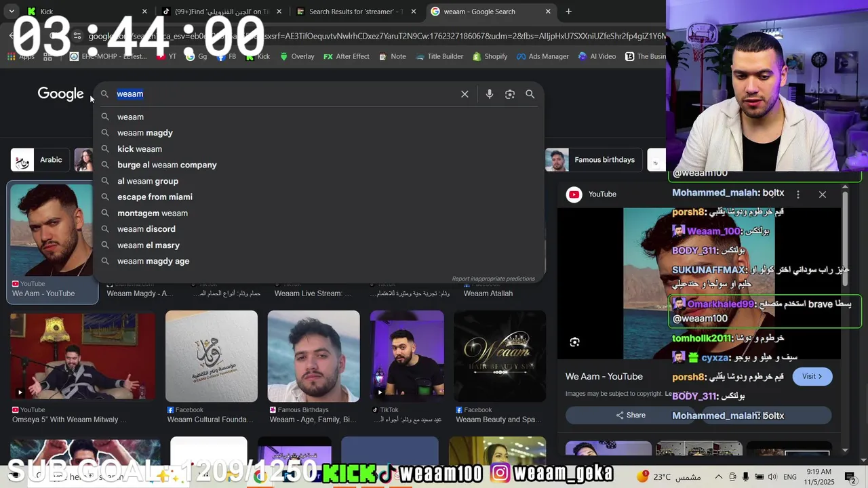Image resolution: width=868 pixels, height=488 pixels.
Task: Open the ENG input language selector
Action: point(790,476)
